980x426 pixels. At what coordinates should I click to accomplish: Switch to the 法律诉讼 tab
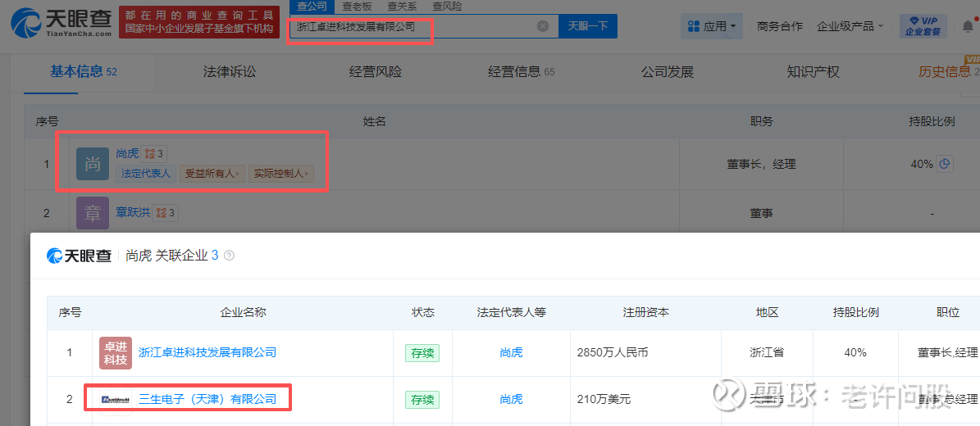click(230, 72)
